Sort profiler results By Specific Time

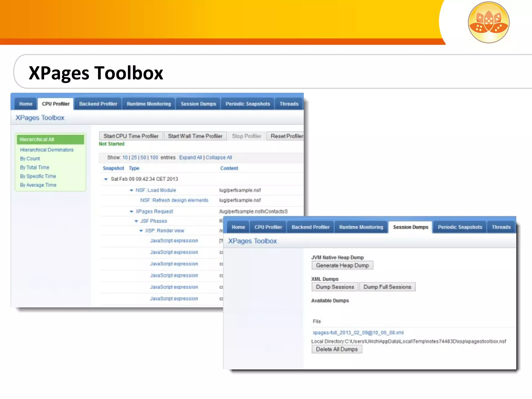[x=38, y=176]
